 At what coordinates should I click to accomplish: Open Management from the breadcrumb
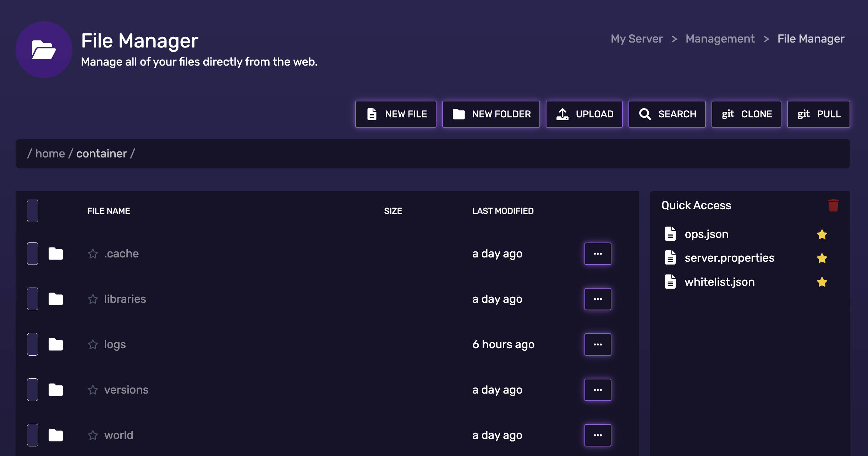tap(720, 38)
